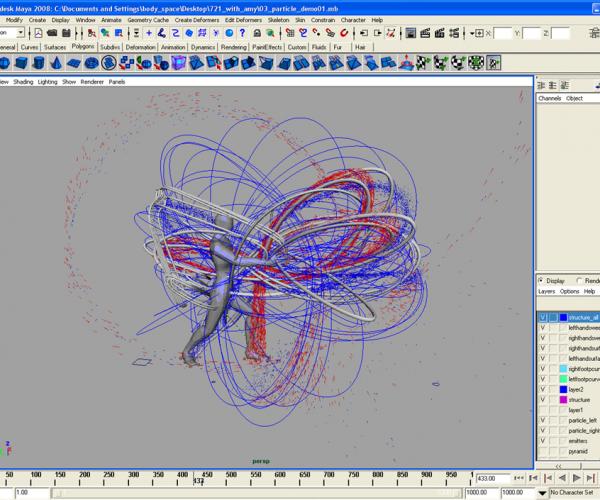Click the blue color swatch of structure_all layer

tap(563, 318)
